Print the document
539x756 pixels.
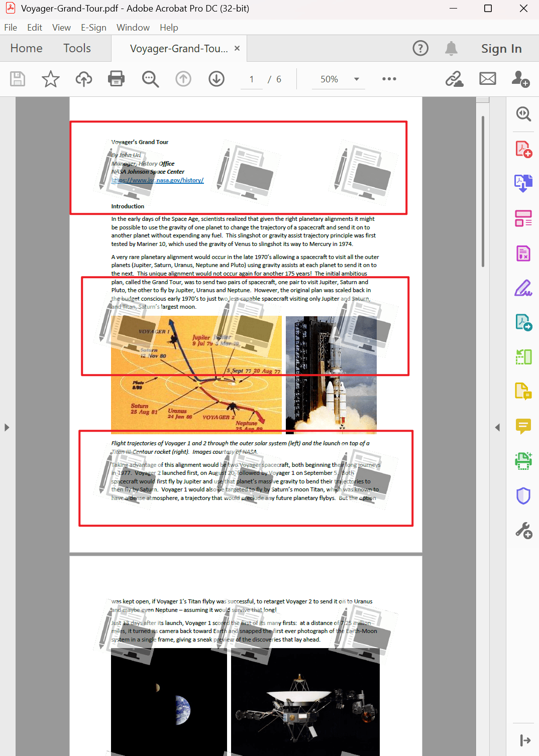tap(116, 79)
